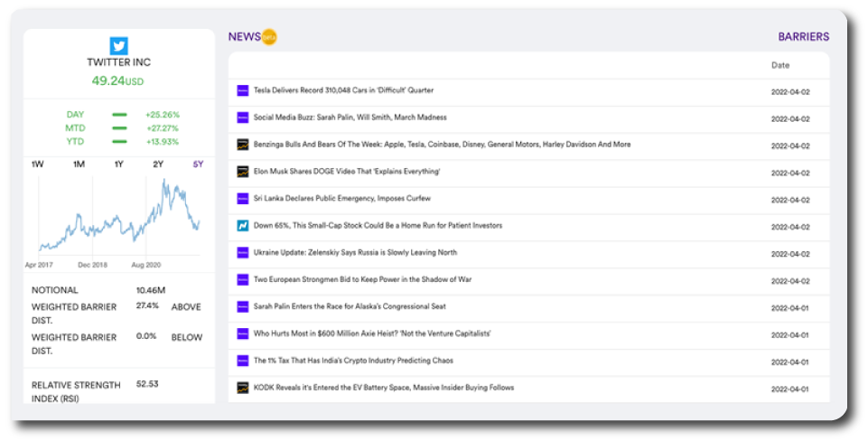
Task: Open Ukraine Update: Zelenskiy article
Action: click(x=355, y=253)
